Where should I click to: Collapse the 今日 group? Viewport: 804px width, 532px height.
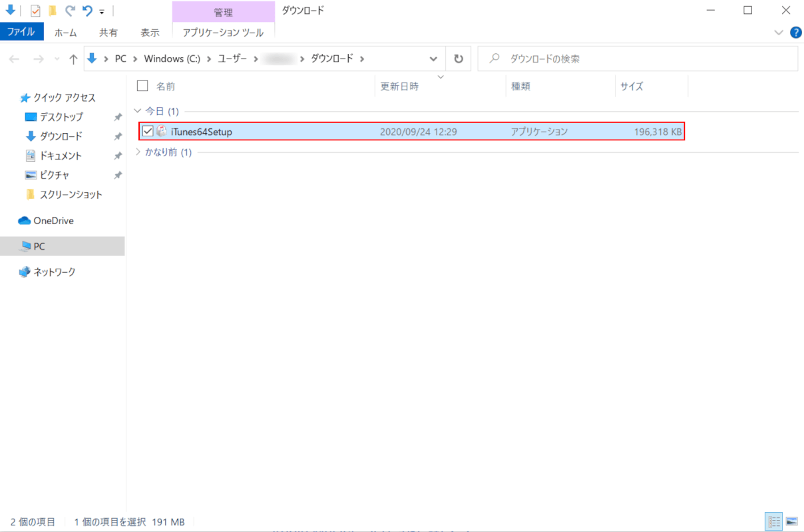pyautogui.click(x=138, y=111)
